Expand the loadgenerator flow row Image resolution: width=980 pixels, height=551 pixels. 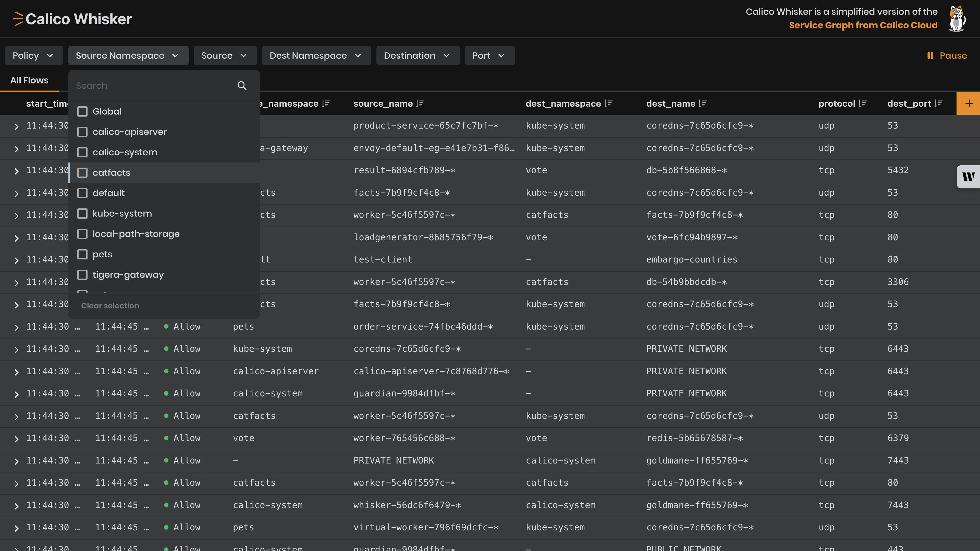point(16,238)
